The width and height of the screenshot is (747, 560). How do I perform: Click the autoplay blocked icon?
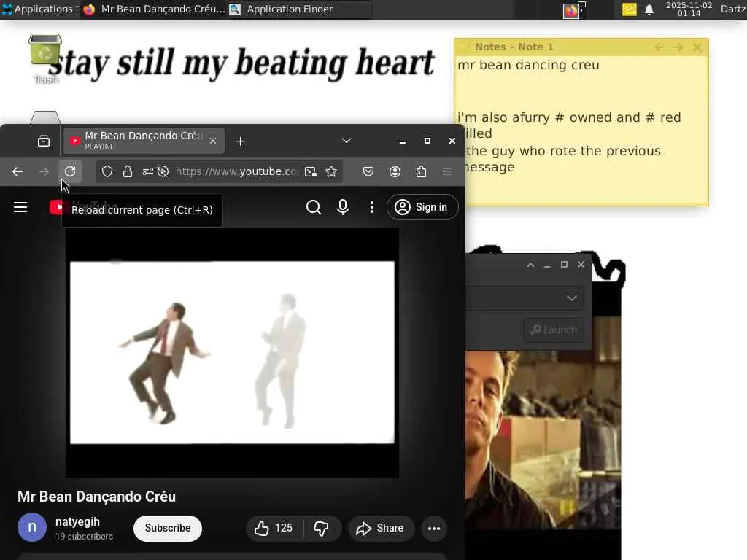click(163, 171)
